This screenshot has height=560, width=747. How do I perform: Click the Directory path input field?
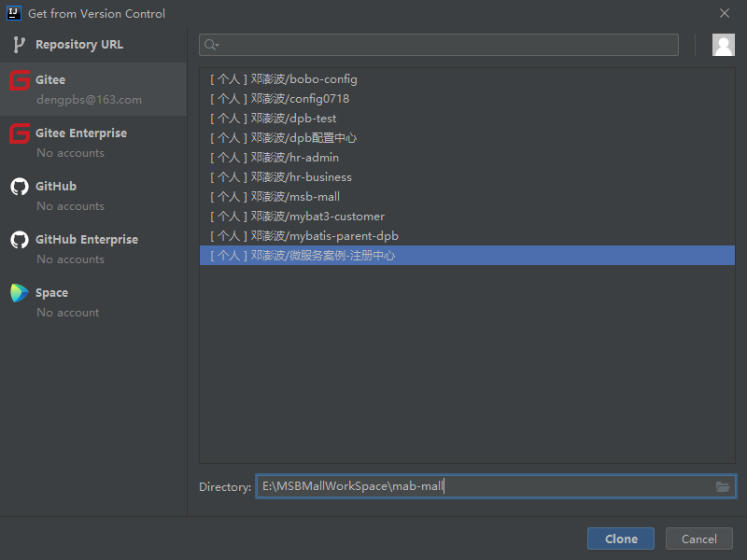[x=496, y=486]
